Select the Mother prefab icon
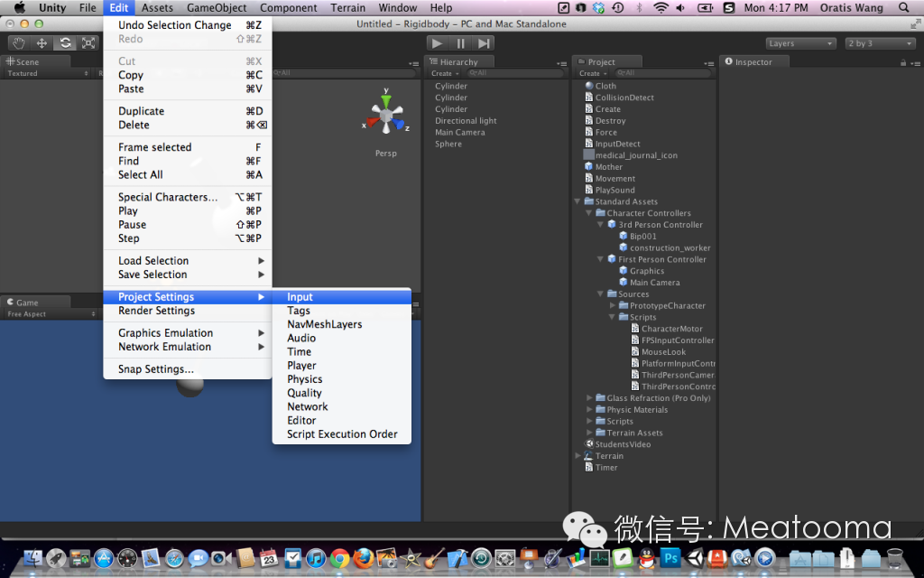The width and height of the screenshot is (924, 578). click(588, 167)
